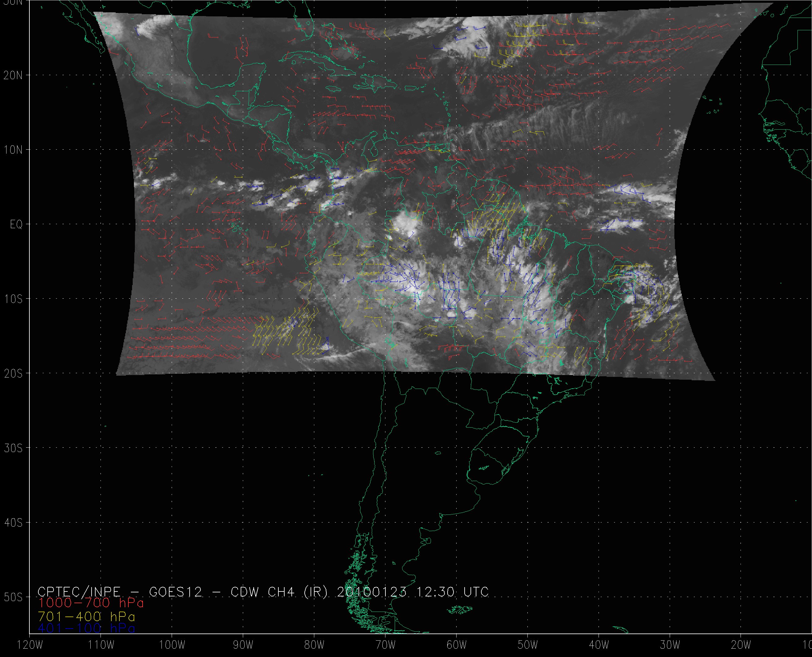
Task: Click the 20W longitude axis label
Action: 741,645
